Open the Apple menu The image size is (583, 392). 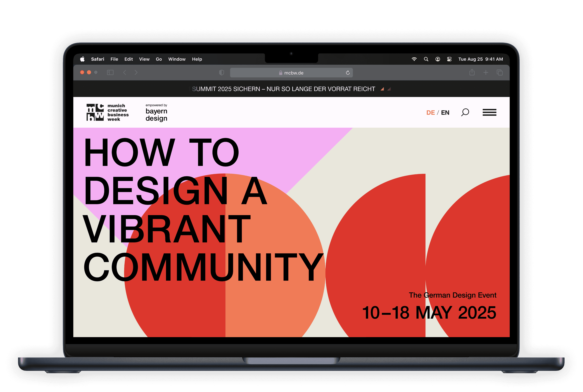82,59
